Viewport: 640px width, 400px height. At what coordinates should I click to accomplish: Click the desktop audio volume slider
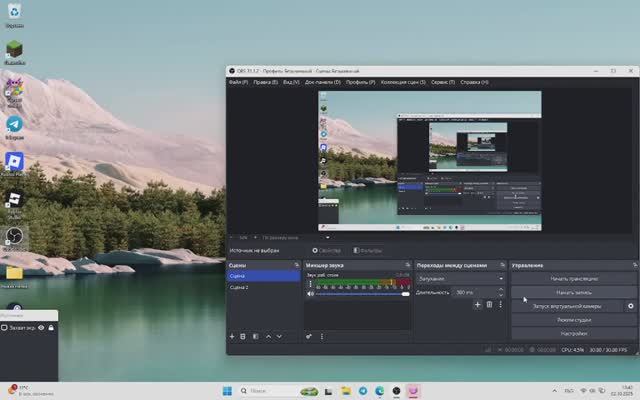point(360,294)
